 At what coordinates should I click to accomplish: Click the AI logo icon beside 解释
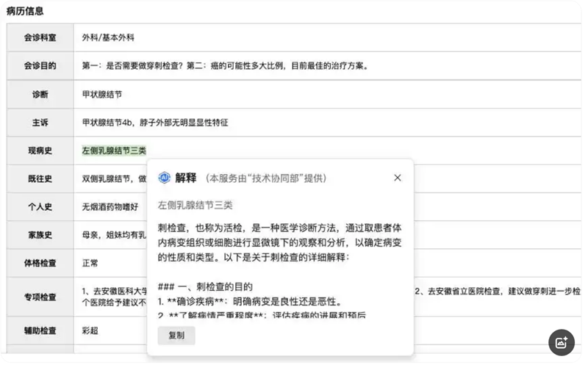pos(164,178)
